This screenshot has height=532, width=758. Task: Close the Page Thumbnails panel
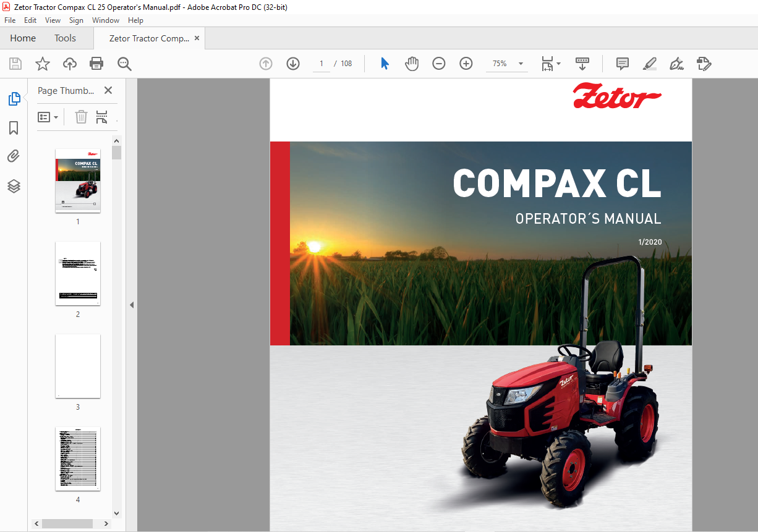[108, 90]
